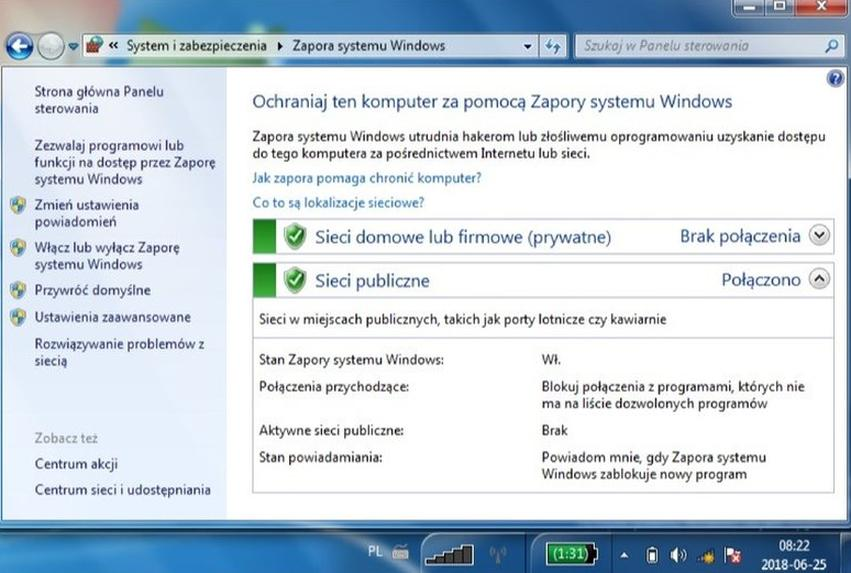Click the 'Szukaj w Panelu sterowania' search field
Image resolution: width=851 pixels, height=573 pixels.
click(700, 46)
